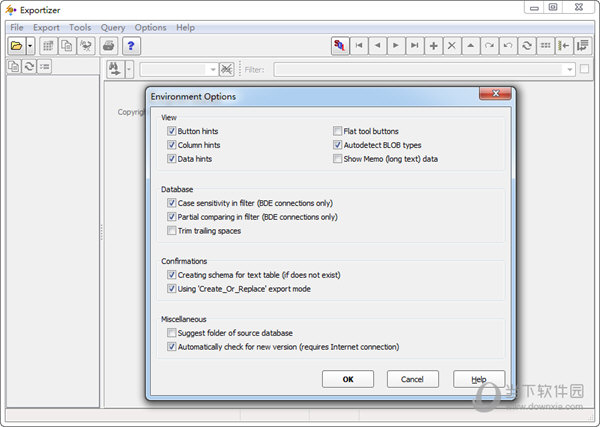Click the export grid table toolbar icon
This screenshot has width=600, height=427.
(48, 46)
